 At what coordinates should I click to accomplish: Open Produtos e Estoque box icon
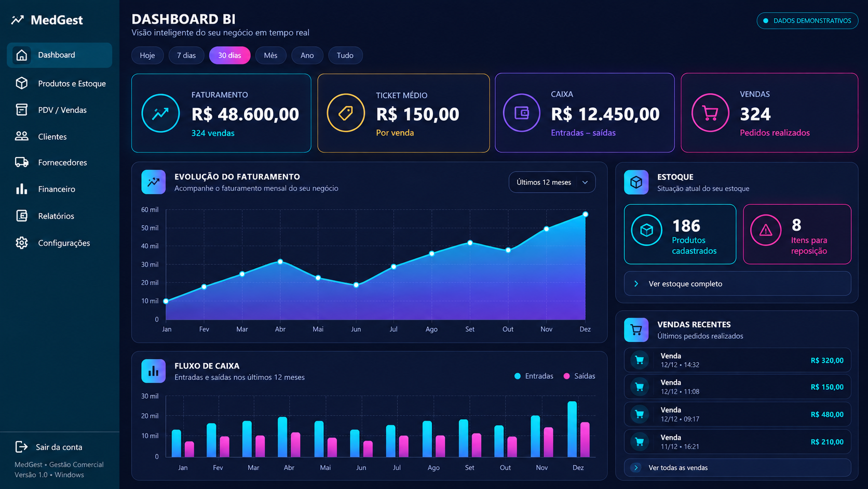[21, 83]
